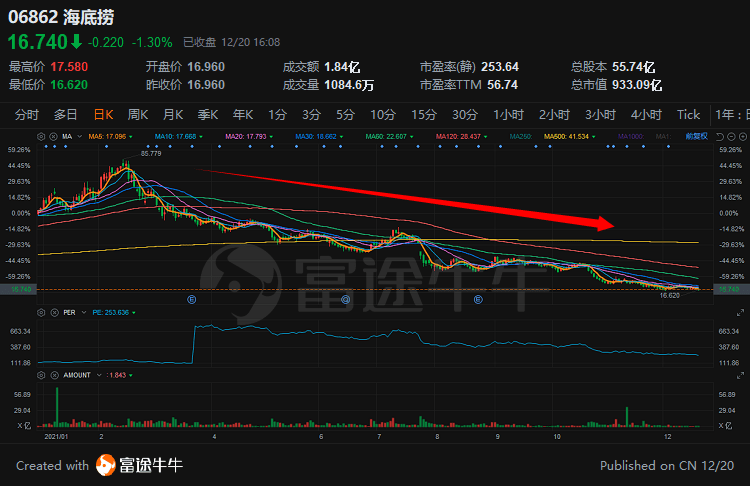Switch to 15分 interval

pos(424,115)
